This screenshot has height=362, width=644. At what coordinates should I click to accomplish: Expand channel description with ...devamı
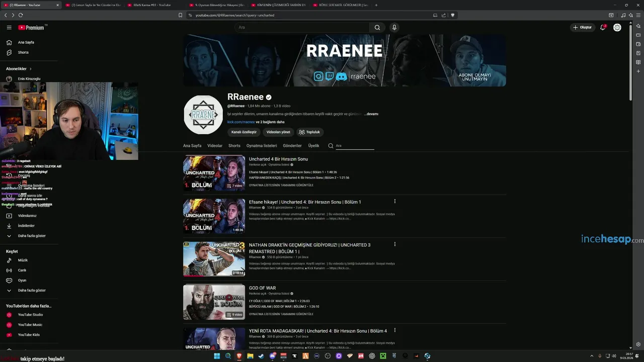pyautogui.click(x=371, y=114)
